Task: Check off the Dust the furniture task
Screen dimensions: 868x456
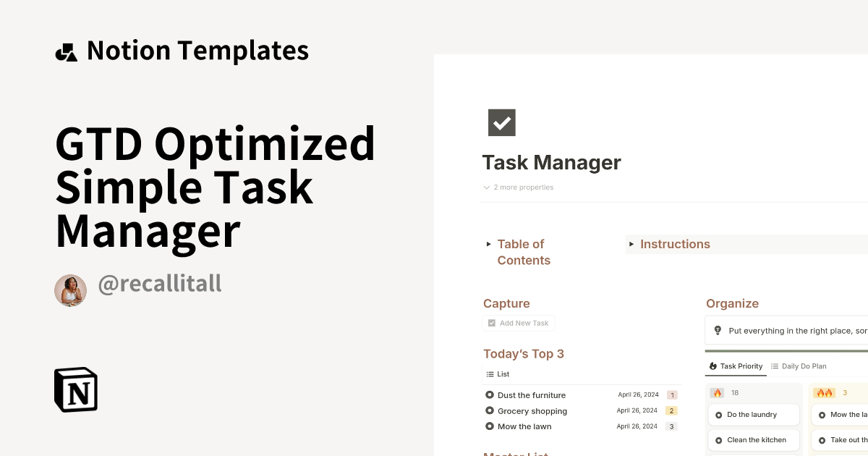Action: pos(489,395)
